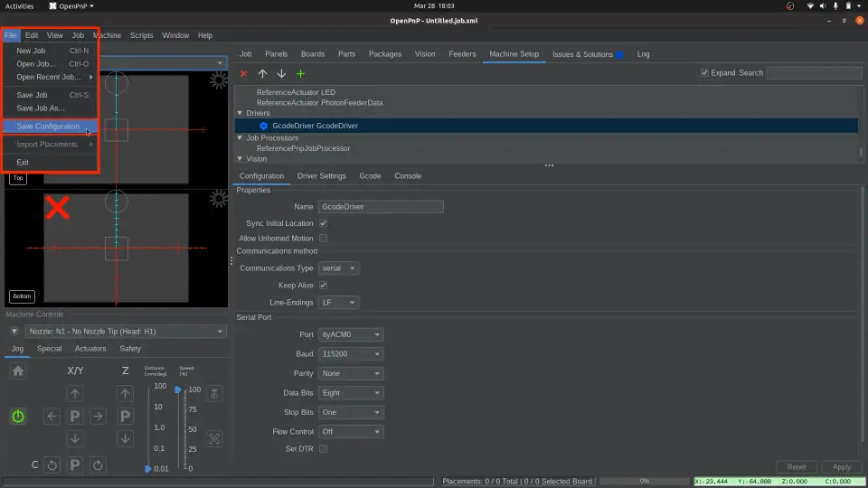Open Line-Endings dropdown
The height and width of the screenshot is (488, 868).
[x=339, y=303]
